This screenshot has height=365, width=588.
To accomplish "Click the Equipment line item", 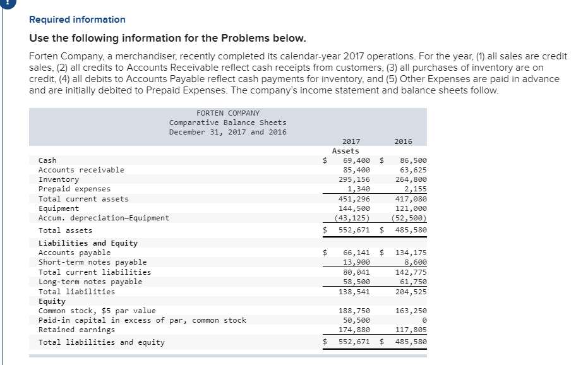I will coord(57,208).
